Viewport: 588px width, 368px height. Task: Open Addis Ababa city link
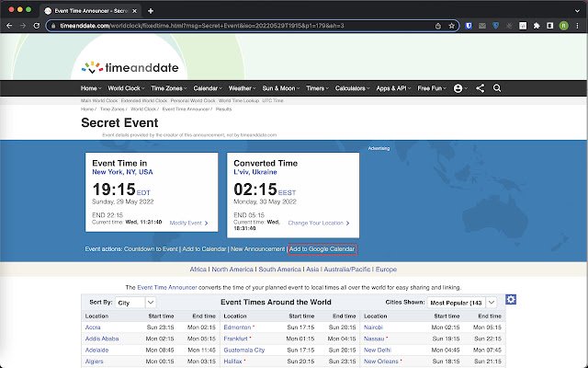tap(102, 339)
